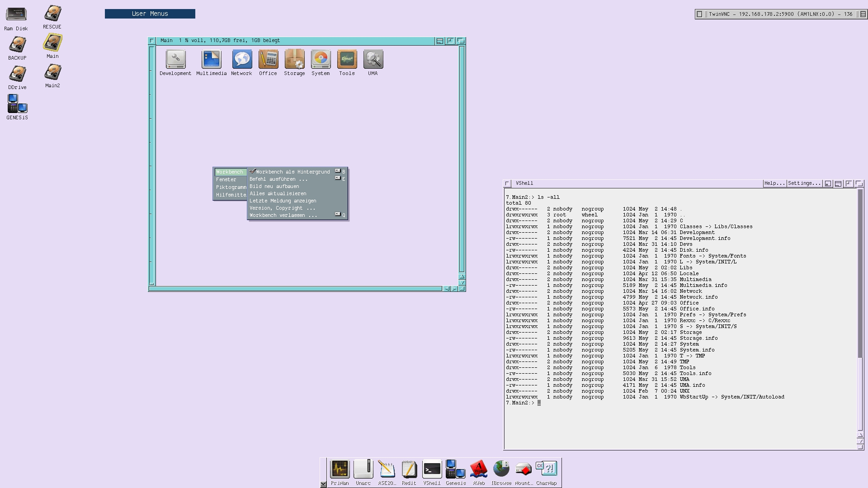Click the VShell Help... button
The image size is (868, 488).
[x=774, y=183]
